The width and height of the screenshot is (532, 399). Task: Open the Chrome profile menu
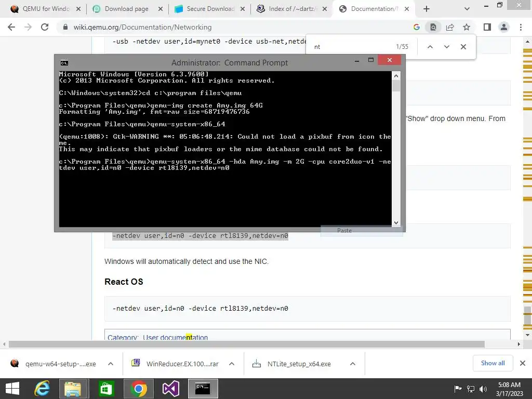[504, 27]
